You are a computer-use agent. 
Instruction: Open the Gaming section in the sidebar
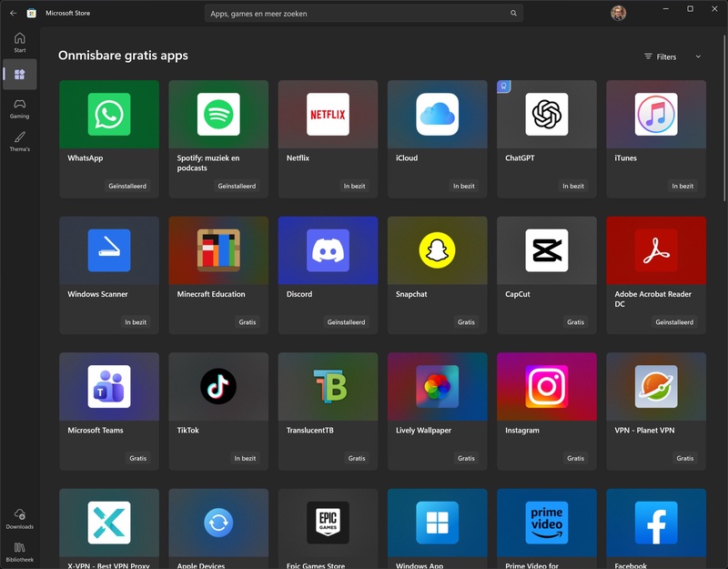click(x=19, y=107)
